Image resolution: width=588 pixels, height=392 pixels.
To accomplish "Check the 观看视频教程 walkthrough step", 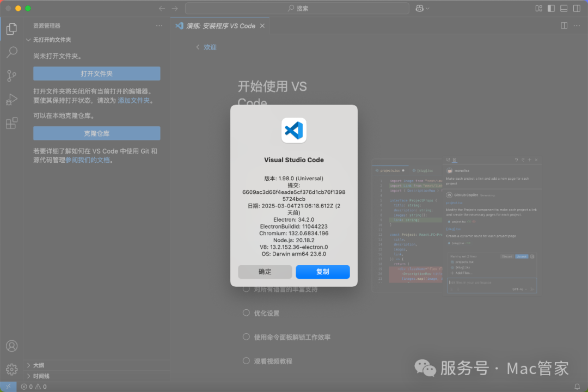I will (246, 360).
